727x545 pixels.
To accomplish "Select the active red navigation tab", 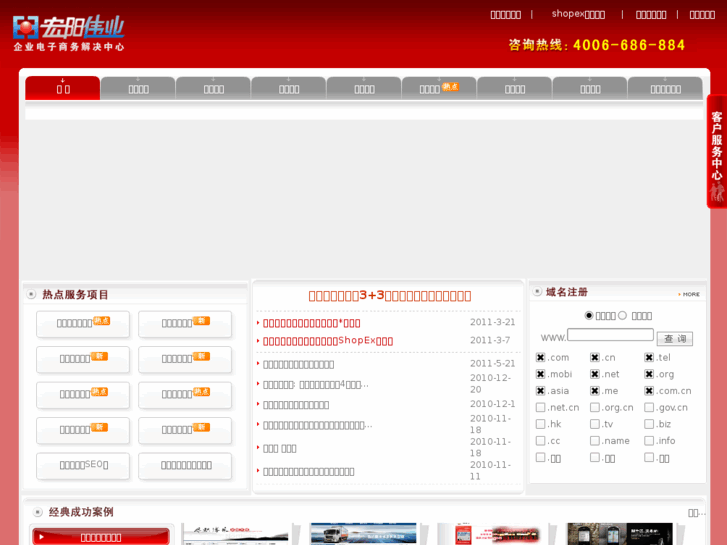I will pyautogui.click(x=63, y=88).
